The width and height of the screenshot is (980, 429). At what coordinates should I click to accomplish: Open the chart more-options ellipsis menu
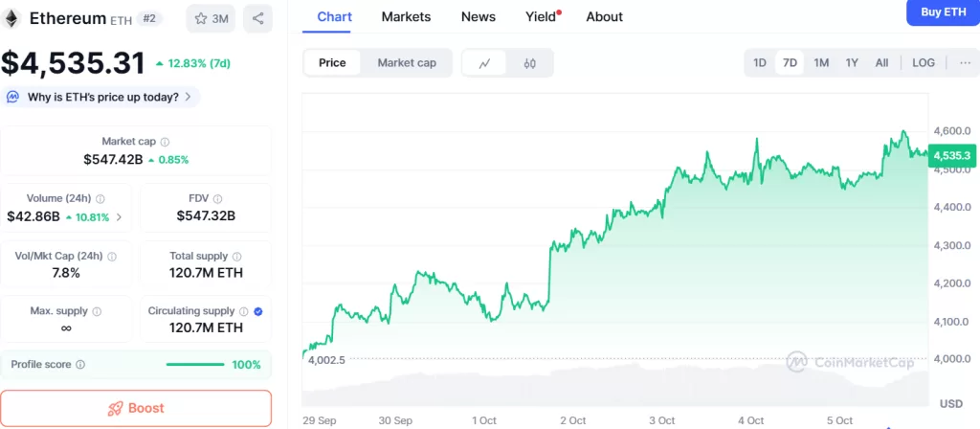pos(964,63)
